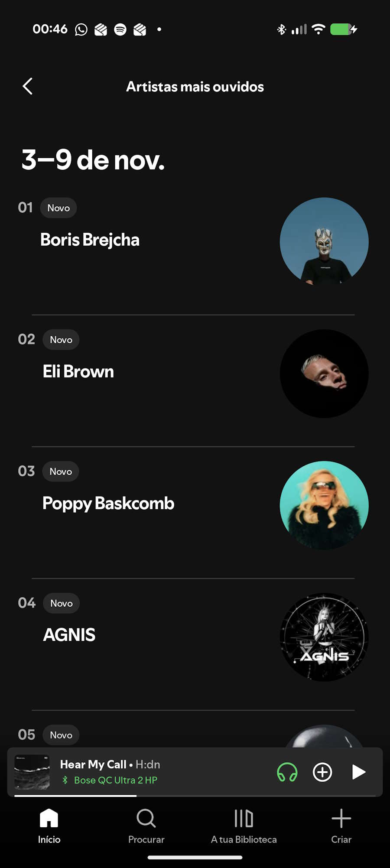Open A tua Biblioteca tab
Screen dimensions: 390x868
pyautogui.click(x=244, y=826)
